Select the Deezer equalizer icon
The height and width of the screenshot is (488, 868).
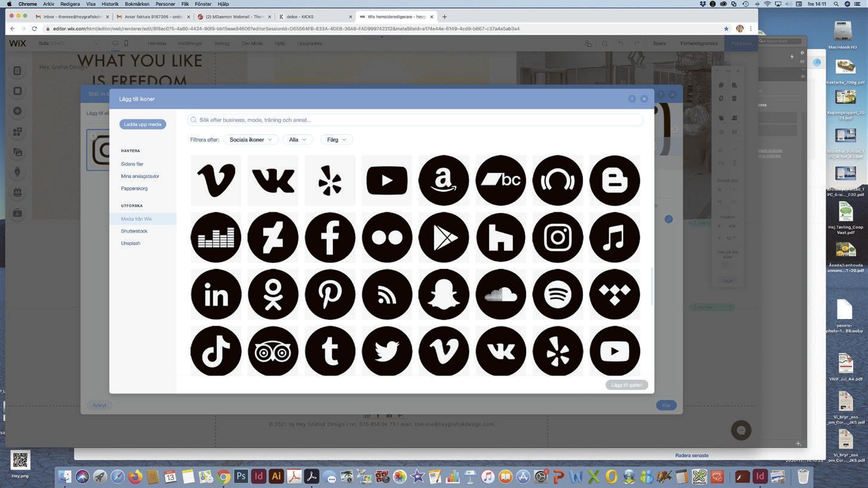tap(216, 237)
